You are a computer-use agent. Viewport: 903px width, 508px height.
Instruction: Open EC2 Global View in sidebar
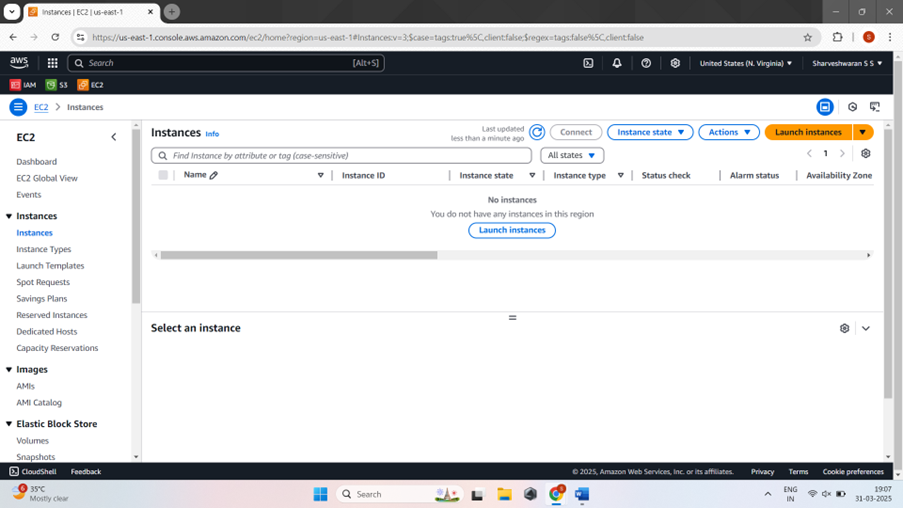[x=47, y=179]
